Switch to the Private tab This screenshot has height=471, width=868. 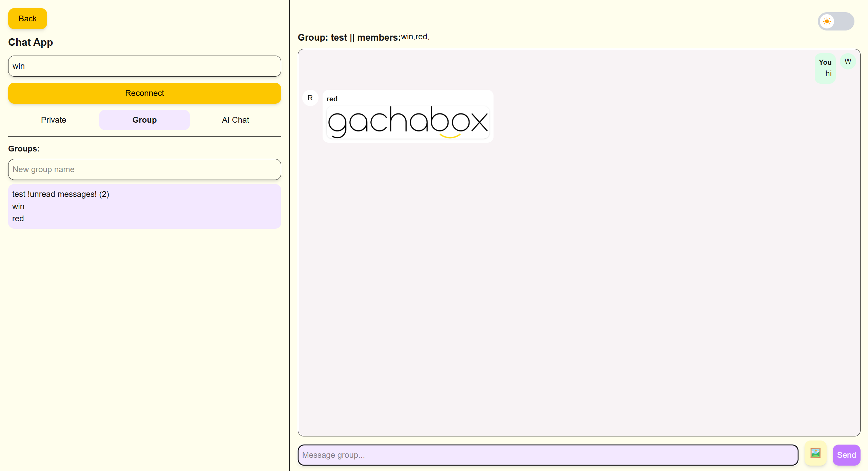54,120
